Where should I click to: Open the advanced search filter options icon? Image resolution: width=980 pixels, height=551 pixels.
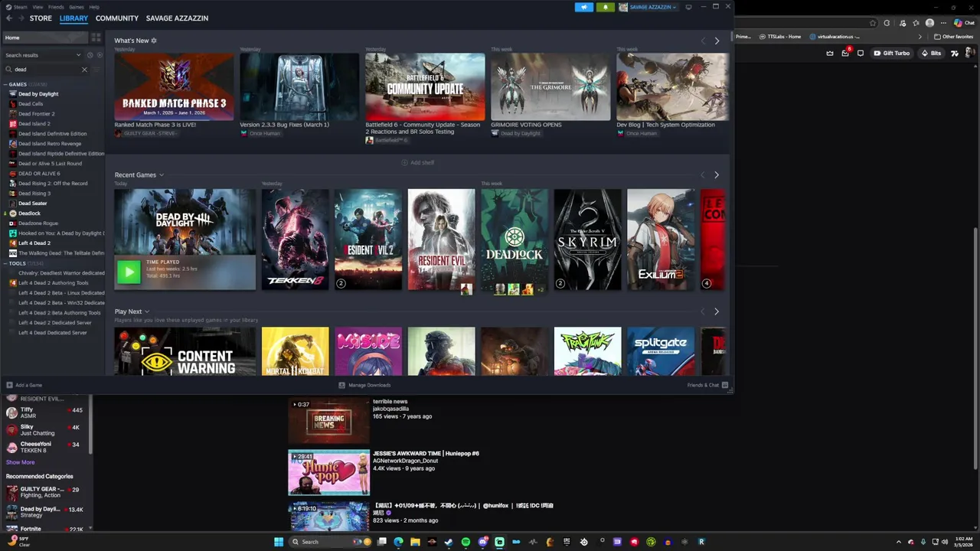tap(96, 70)
